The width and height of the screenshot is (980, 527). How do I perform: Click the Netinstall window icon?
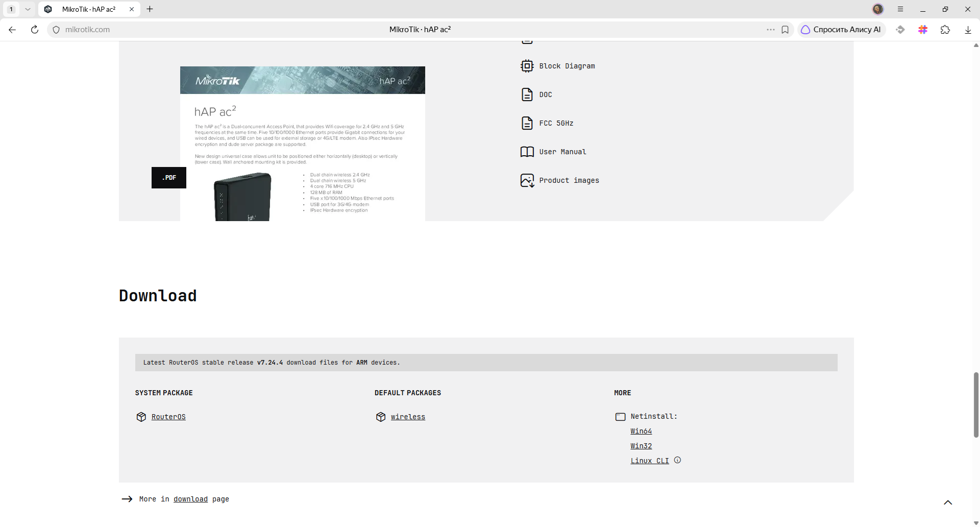pyautogui.click(x=620, y=417)
